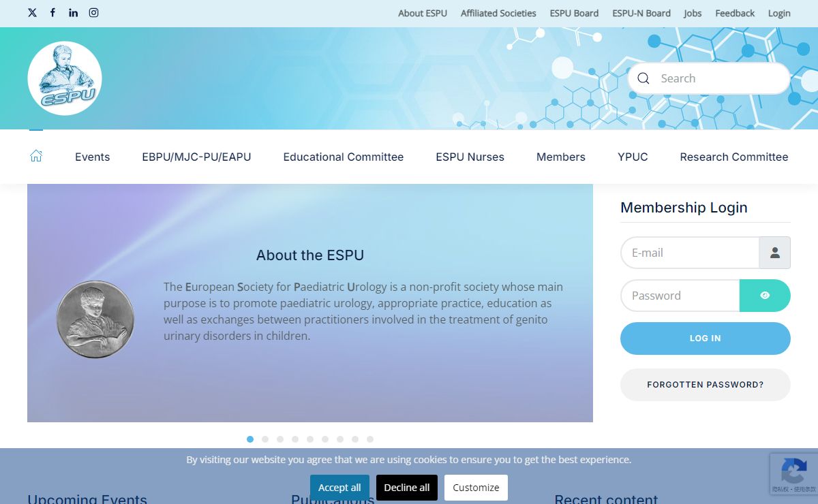
Task: Select the fourth carousel dot
Action: (x=295, y=439)
